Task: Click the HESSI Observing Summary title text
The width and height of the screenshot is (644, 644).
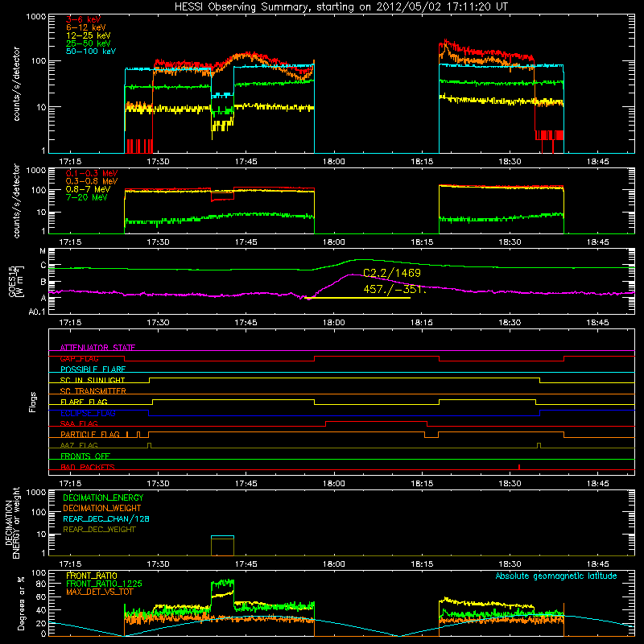Action: click(341, 7)
